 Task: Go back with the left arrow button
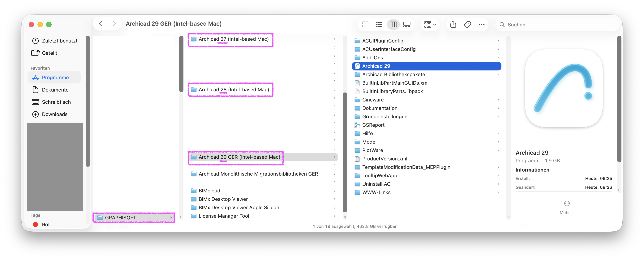point(101,24)
